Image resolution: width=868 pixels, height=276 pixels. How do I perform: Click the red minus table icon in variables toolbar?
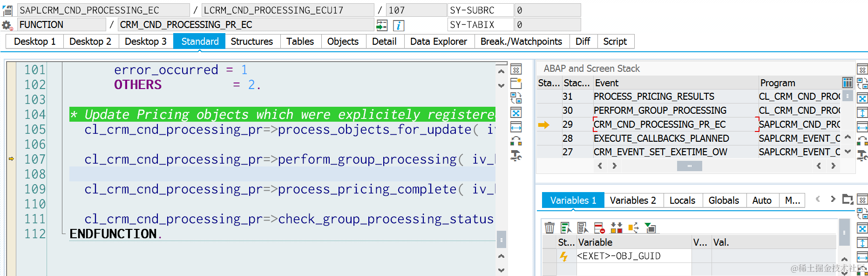[x=599, y=228]
